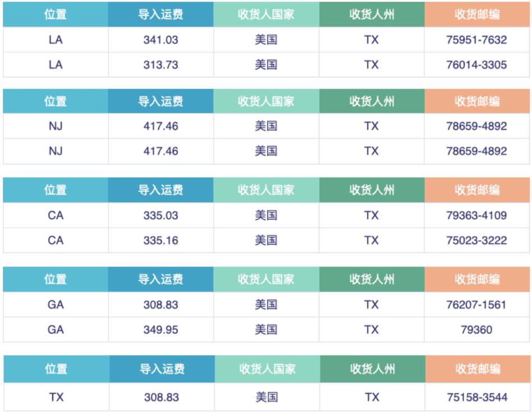Click 收货人国家 header in the GA table
Viewport: 532px width, 414px height.
coord(266,279)
